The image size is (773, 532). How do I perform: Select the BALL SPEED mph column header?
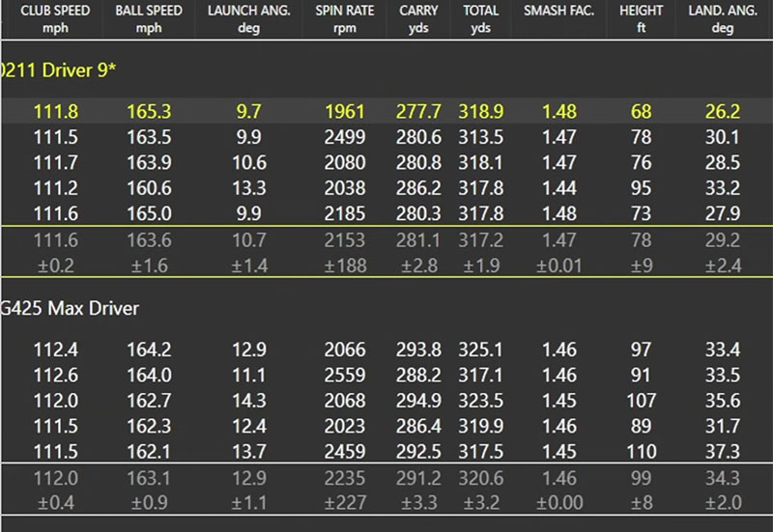click(x=149, y=18)
